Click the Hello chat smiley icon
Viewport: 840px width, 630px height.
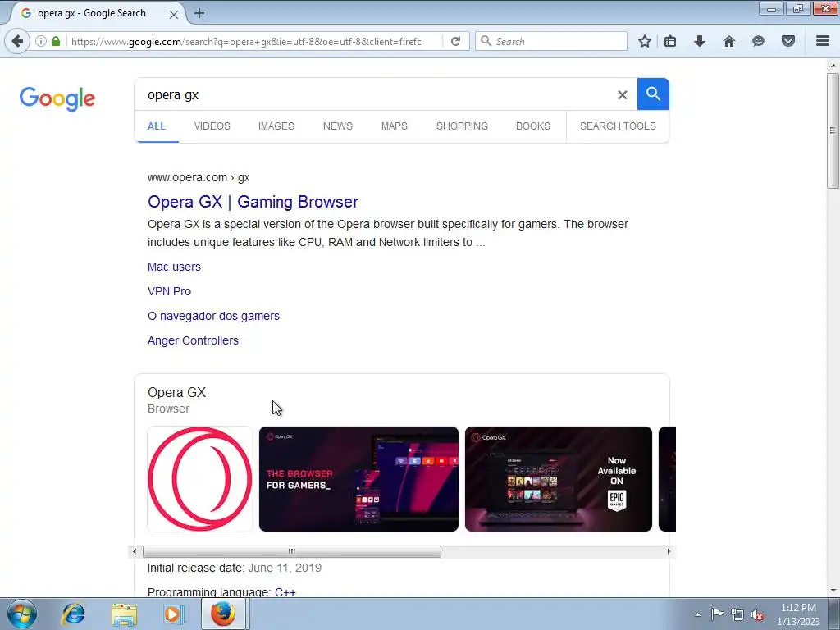[758, 41]
